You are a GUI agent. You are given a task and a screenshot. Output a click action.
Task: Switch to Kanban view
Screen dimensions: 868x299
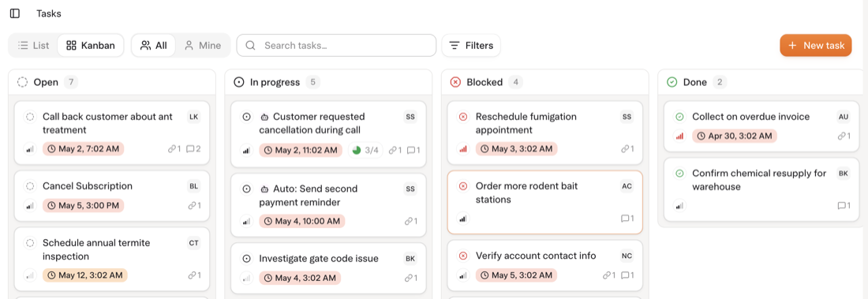91,46
